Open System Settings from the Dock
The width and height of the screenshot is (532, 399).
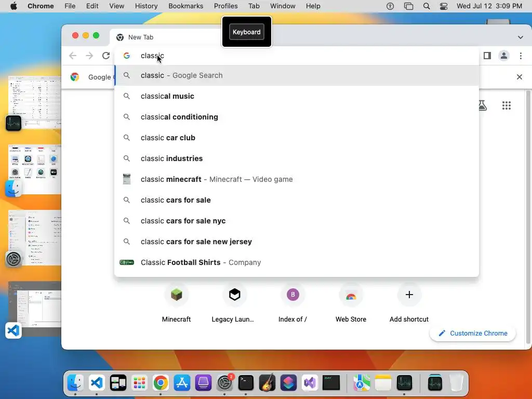pos(224,383)
